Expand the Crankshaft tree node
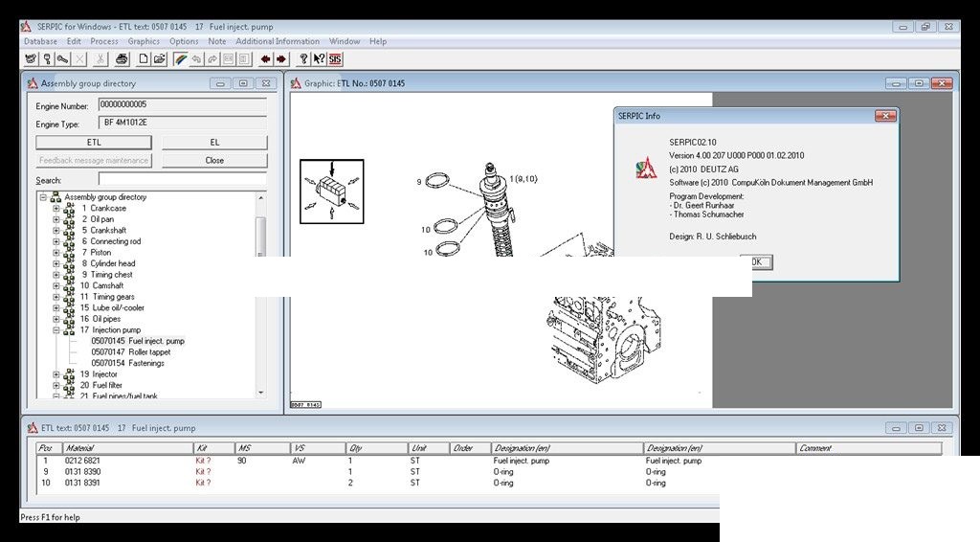The image size is (980, 542). coord(56,230)
